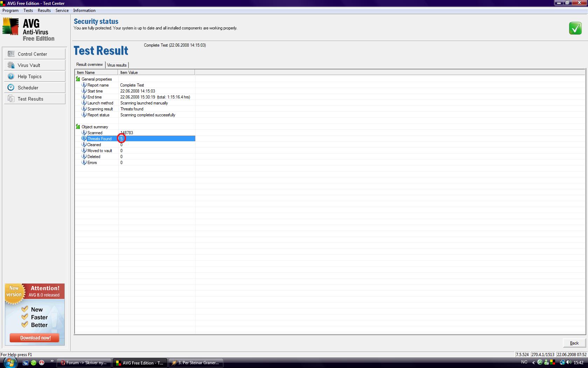Click the value 'Scanning completed successfully'
This screenshot has height=368, width=588.
coord(148,115)
